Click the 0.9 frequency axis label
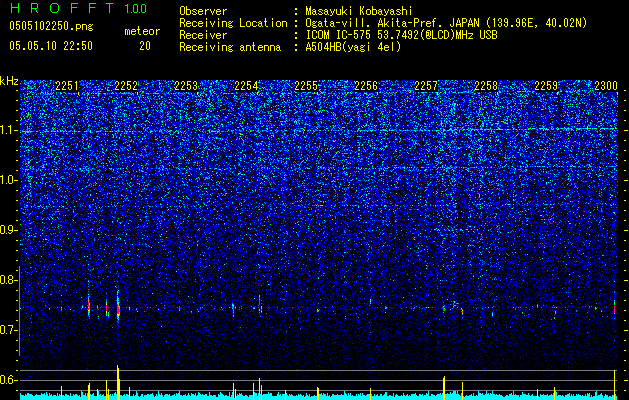This screenshot has width=629, height=400. click(9, 230)
